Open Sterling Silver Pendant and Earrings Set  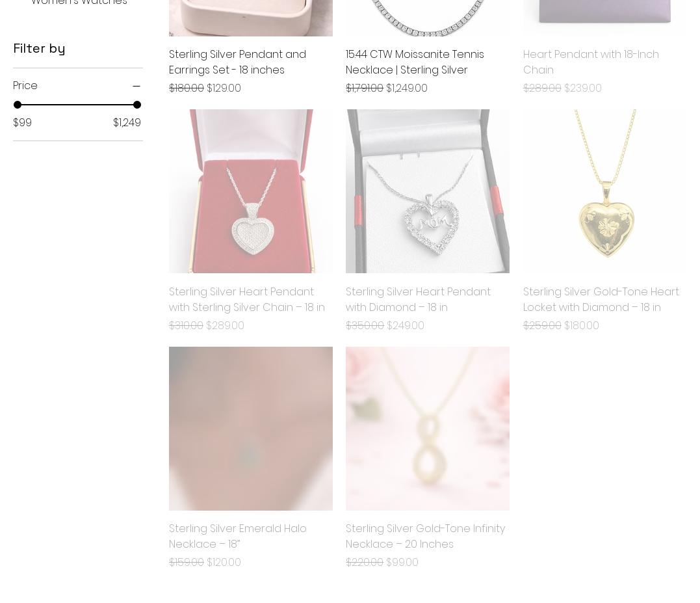(x=237, y=62)
